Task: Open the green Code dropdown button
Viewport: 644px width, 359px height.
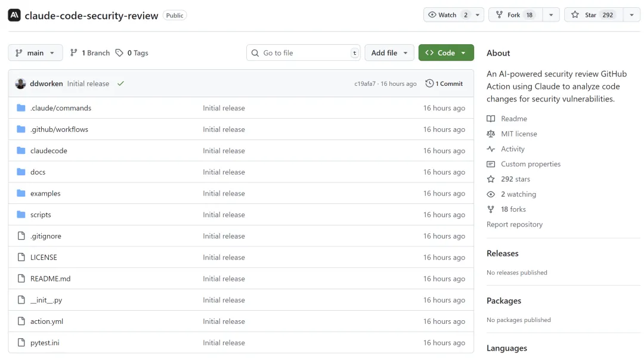Action: pyautogui.click(x=446, y=52)
